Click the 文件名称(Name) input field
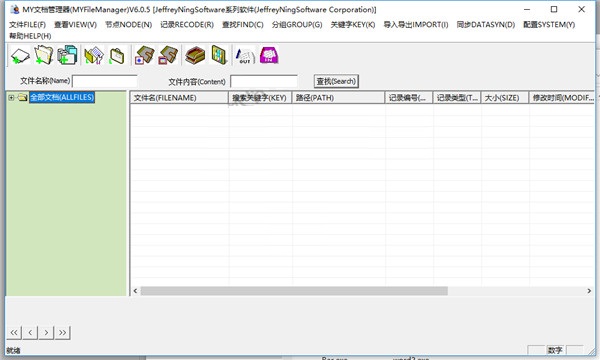This screenshot has width=600, height=360. coord(105,81)
